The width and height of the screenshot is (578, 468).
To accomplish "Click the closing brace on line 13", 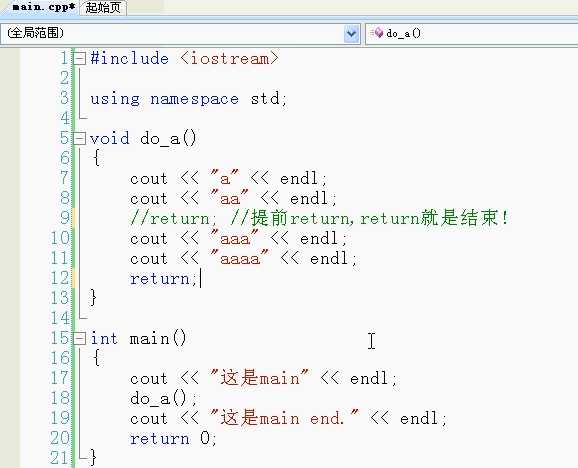I will [x=94, y=298].
